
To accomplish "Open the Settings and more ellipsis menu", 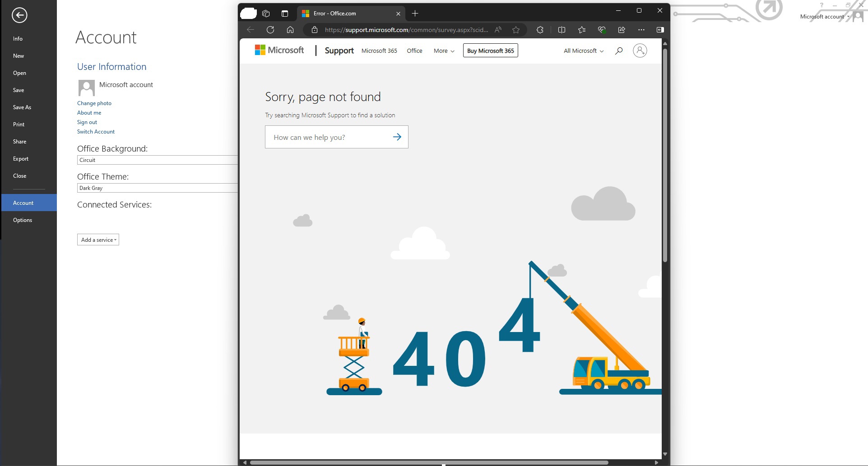I will [641, 30].
